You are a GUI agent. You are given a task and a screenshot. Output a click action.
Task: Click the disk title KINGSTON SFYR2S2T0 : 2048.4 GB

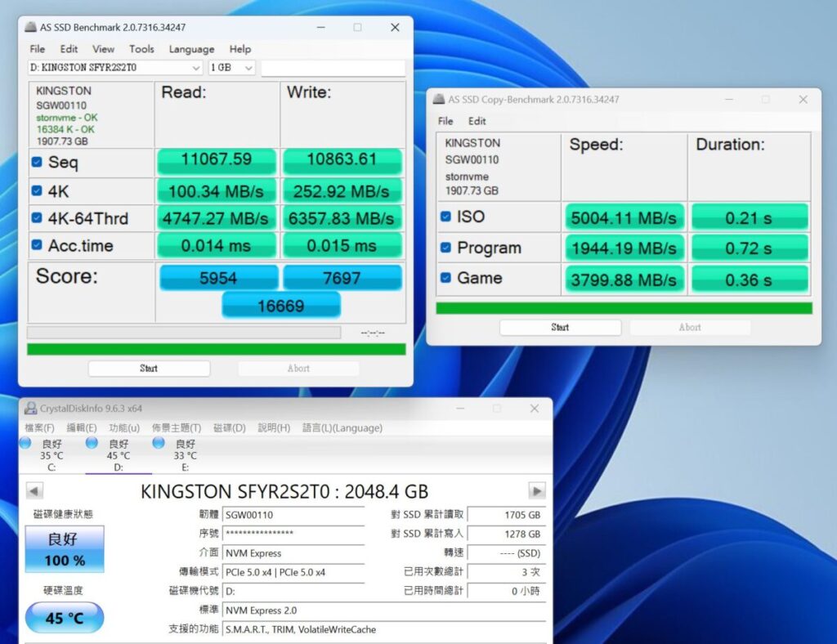[284, 491]
